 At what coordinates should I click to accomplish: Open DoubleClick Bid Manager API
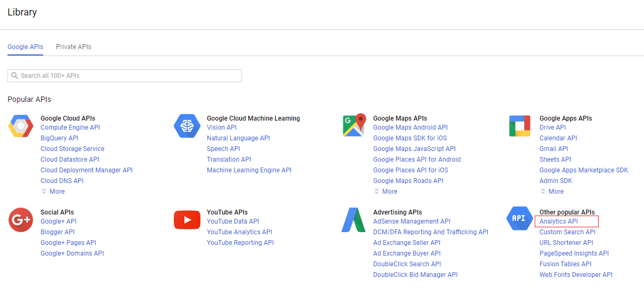[415, 275]
